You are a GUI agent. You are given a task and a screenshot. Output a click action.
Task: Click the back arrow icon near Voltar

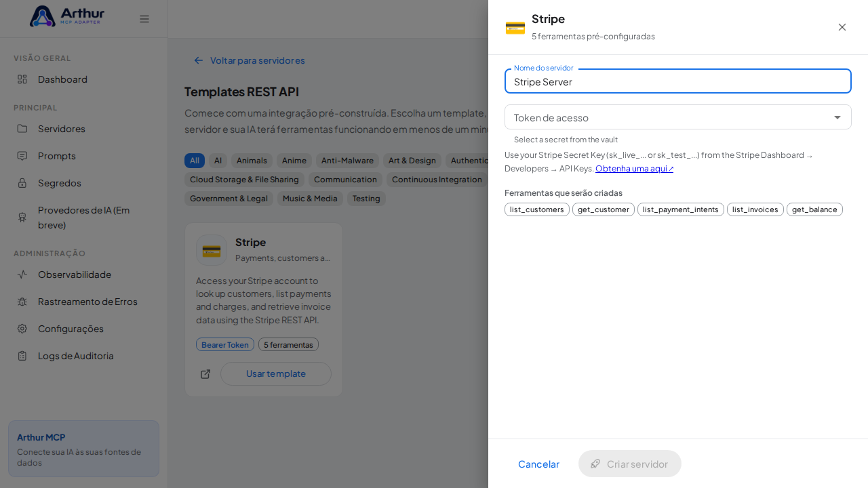pyautogui.click(x=199, y=60)
